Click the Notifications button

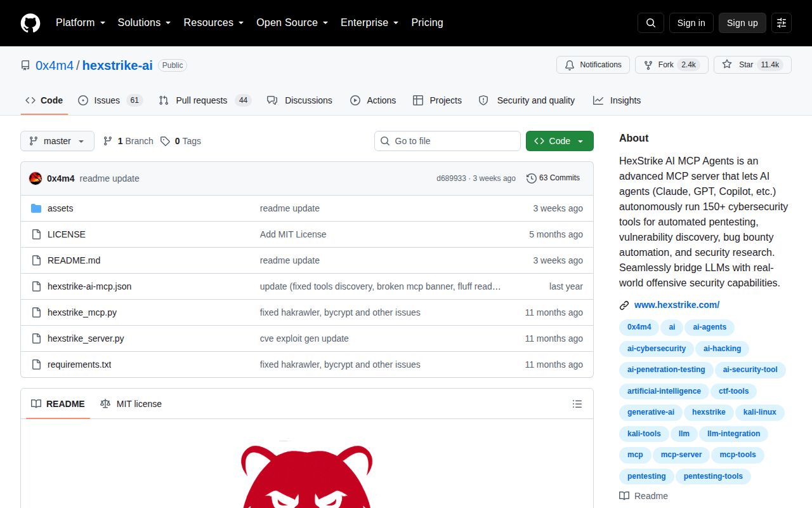[x=593, y=65]
